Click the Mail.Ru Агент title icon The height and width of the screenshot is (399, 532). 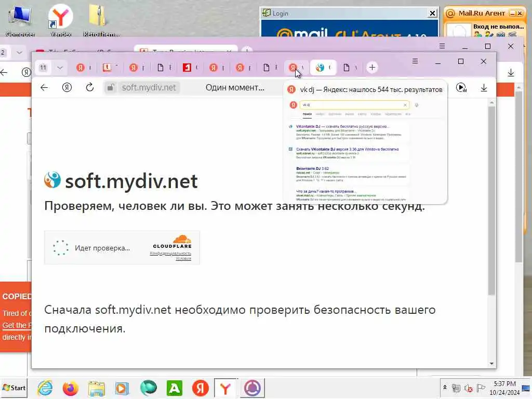[x=450, y=14]
